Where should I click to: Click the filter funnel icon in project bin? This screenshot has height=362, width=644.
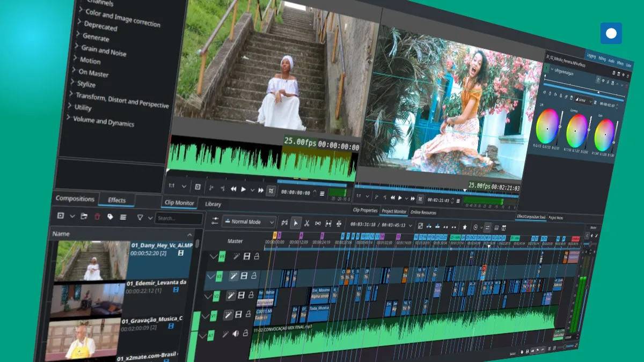coord(140,218)
